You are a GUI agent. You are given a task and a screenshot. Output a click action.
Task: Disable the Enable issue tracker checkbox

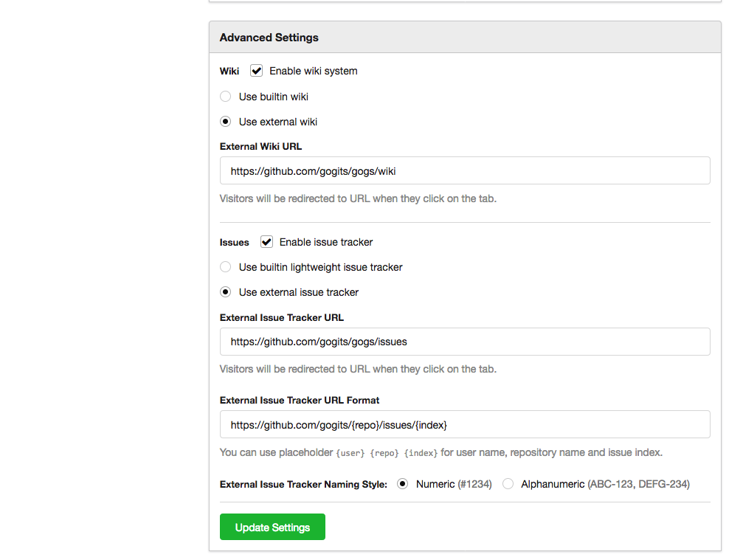pyautogui.click(x=267, y=242)
